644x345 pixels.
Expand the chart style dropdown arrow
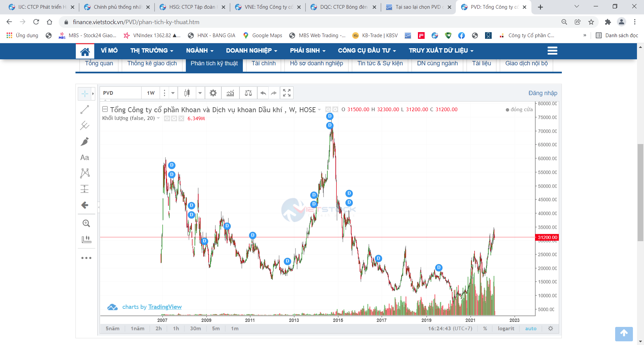(x=200, y=93)
